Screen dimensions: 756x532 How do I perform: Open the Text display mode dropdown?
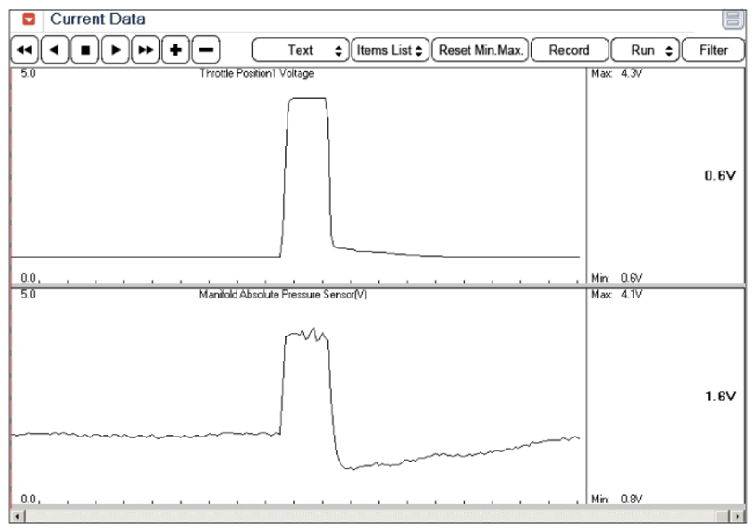pos(301,50)
